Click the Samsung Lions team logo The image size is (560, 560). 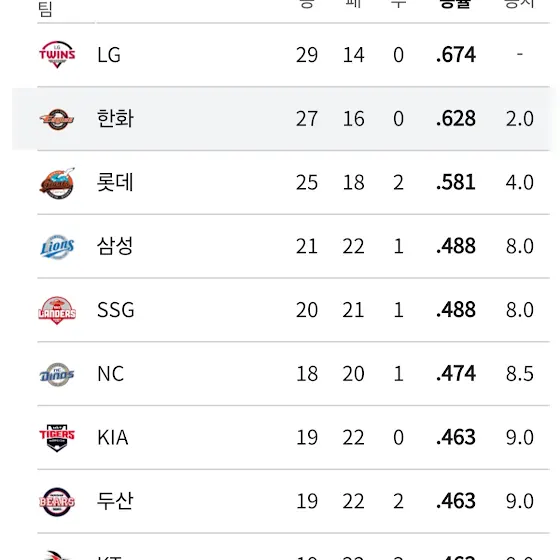[x=57, y=246]
